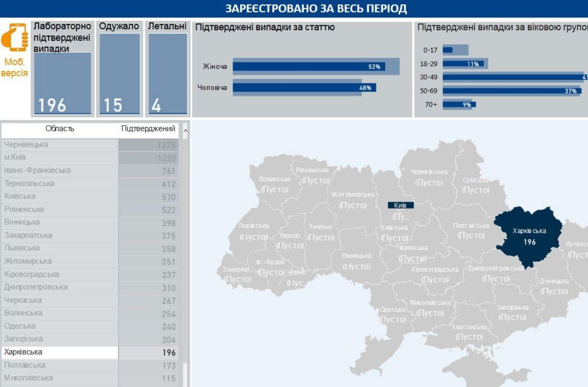Click the male 48% bar
Screen dimensions: 588x387
[304, 87]
